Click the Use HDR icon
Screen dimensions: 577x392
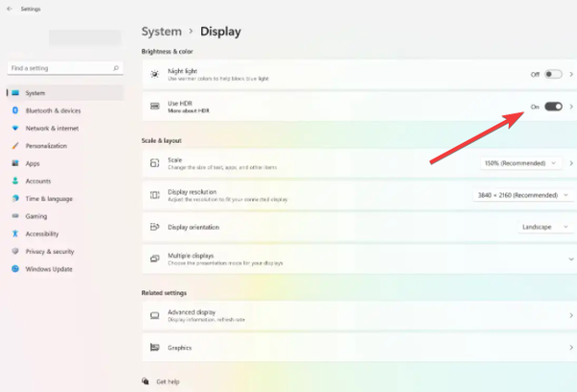[155, 107]
